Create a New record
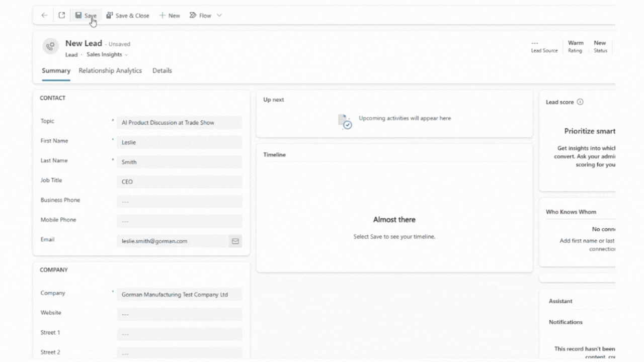Image resolution: width=644 pixels, height=362 pixels. 170,16
